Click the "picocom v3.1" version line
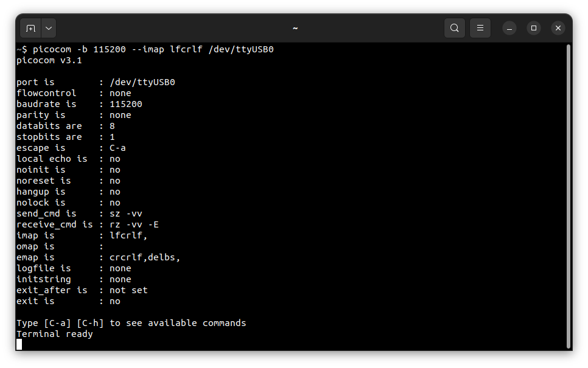This screenshot has height=368, width=588. 49,60
